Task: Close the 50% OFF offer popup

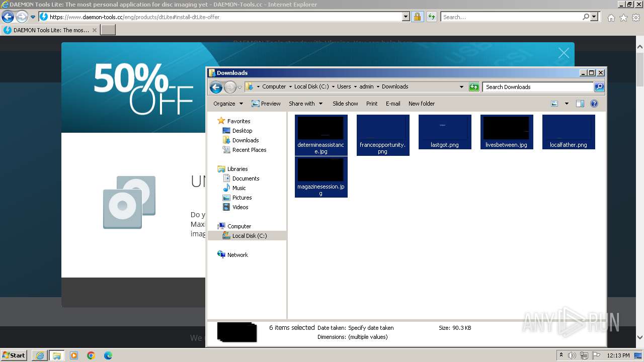Action: [563, 53]
